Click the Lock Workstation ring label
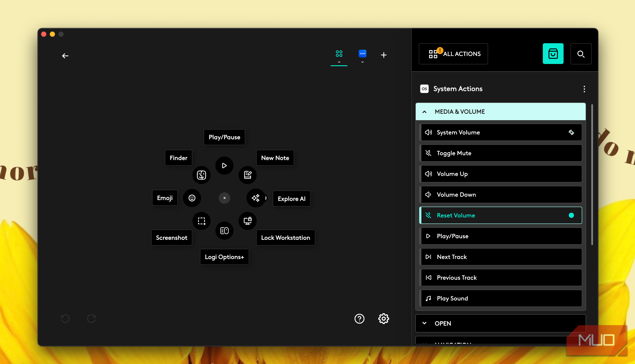This screenshot has height=364, width=635. pyautogui.click(x=285, y=238)
